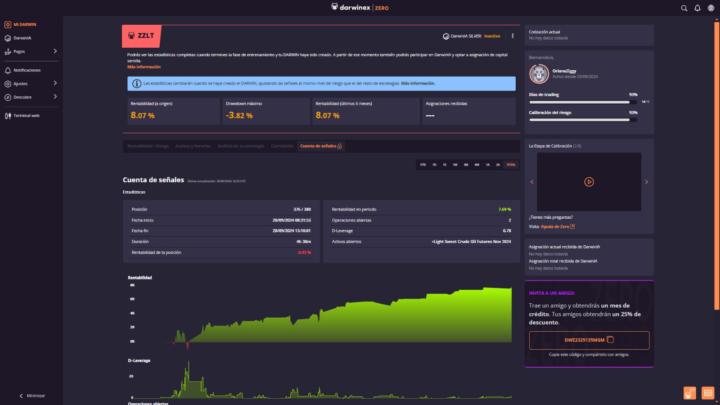The image size is (720, 405).
Task: Click the Cotización actual panel
Action: [589, 35]
